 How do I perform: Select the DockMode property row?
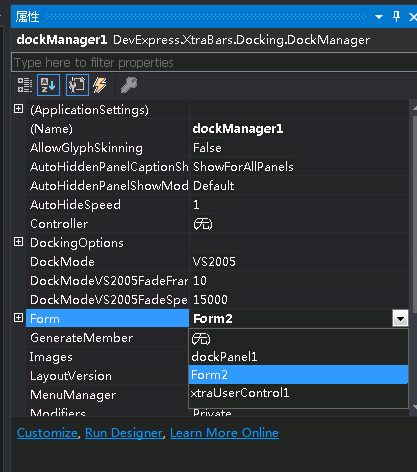(x=217, y=262)
